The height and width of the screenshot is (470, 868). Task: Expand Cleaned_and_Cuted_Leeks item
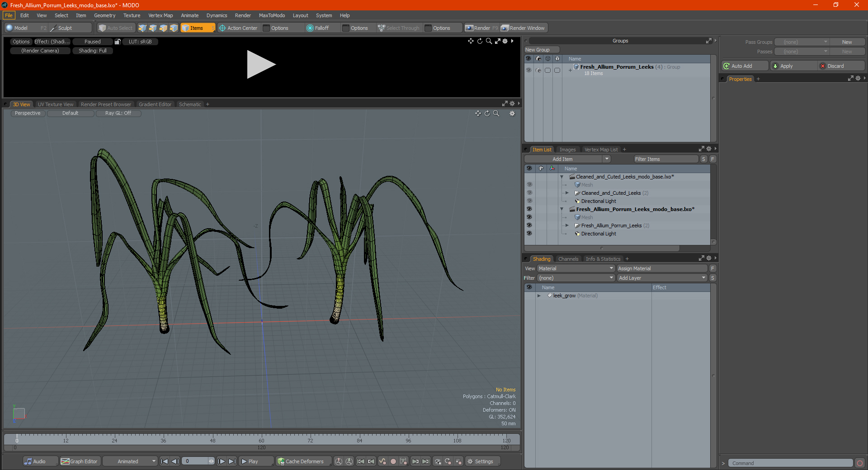point(567,193)
